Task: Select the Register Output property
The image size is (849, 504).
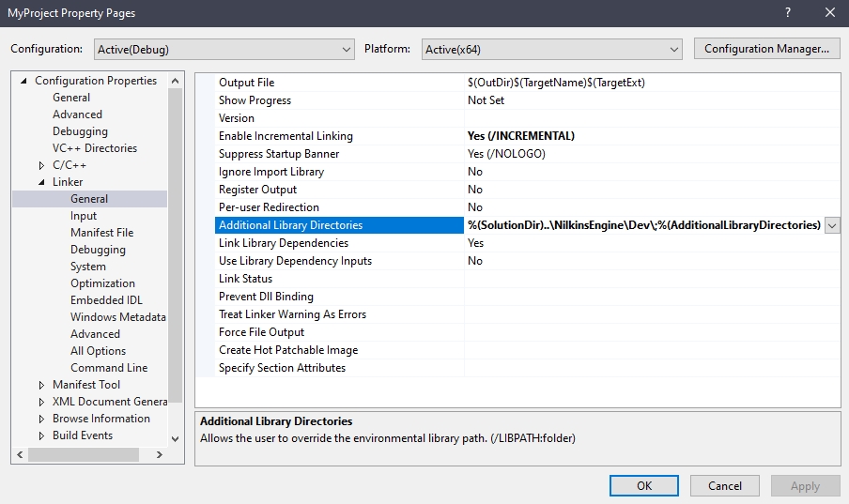Action: [x=528, y=190]
